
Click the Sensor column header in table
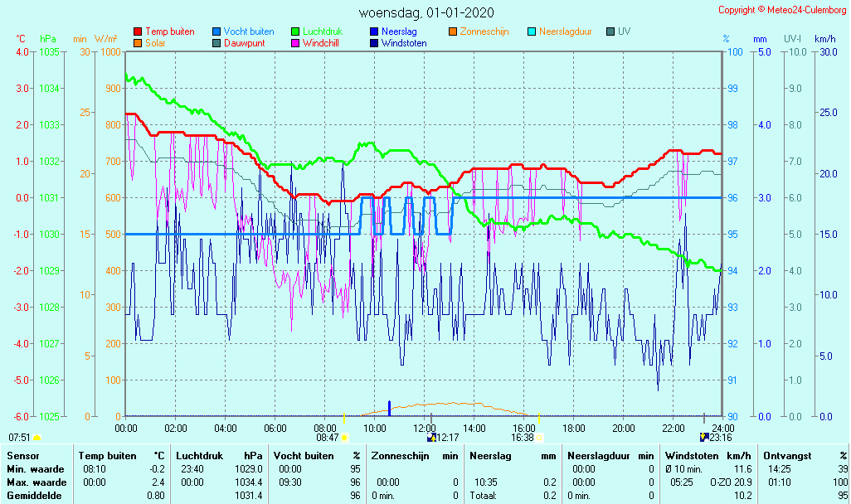click(x=22, y=455)
